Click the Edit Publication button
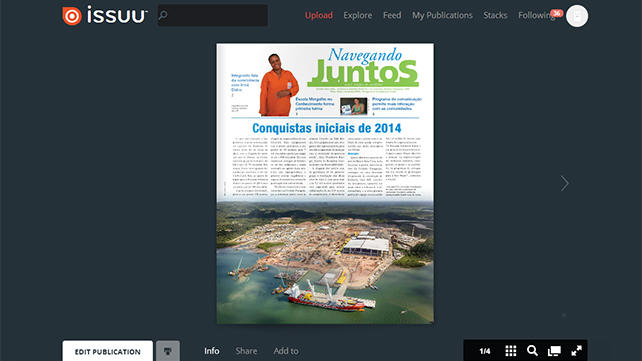The image size is (642, 361). (x=108, y=351)
